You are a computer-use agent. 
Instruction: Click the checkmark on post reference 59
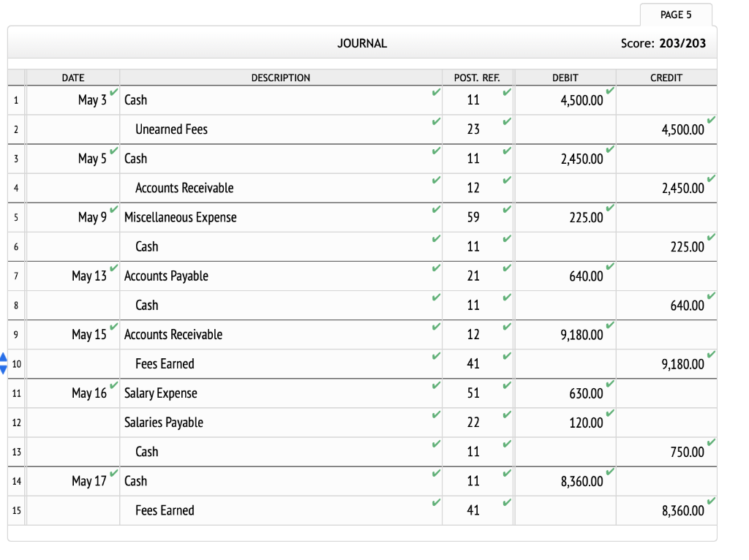(x=505, y=211)
